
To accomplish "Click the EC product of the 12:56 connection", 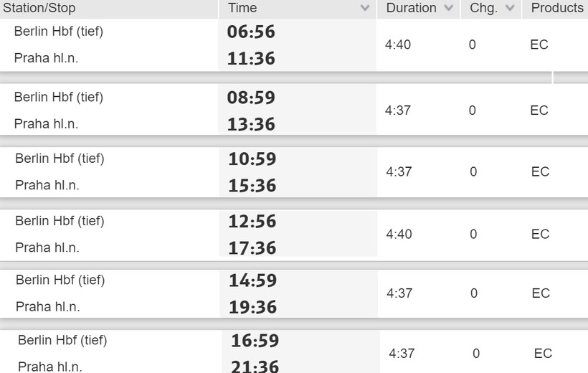I will [540, 234].
